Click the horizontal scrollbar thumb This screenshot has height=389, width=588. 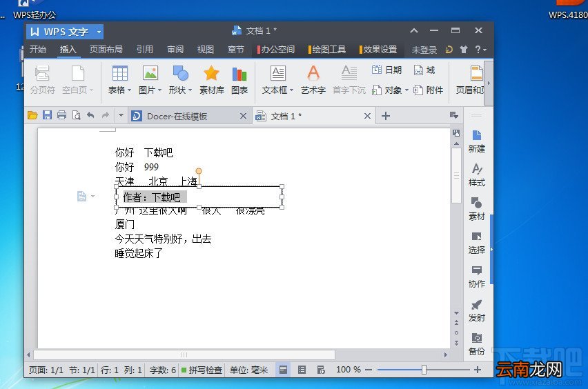(184, 355)
